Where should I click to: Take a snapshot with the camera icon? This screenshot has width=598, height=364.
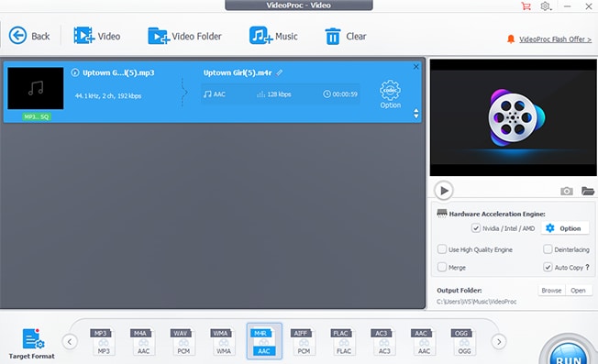(x=566, y=191)
